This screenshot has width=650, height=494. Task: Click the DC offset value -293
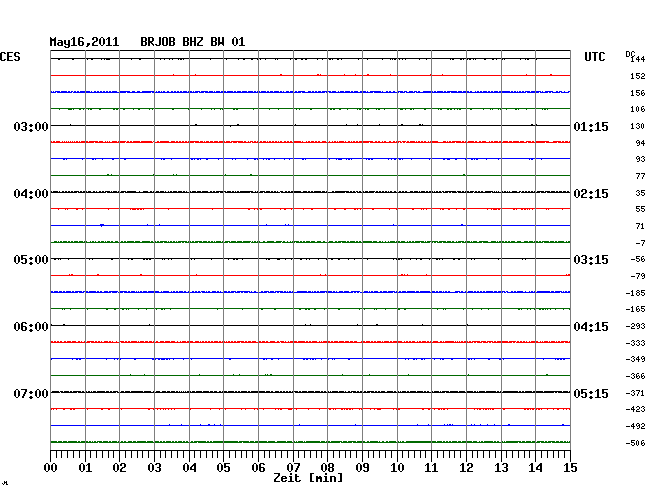(635, 326)
